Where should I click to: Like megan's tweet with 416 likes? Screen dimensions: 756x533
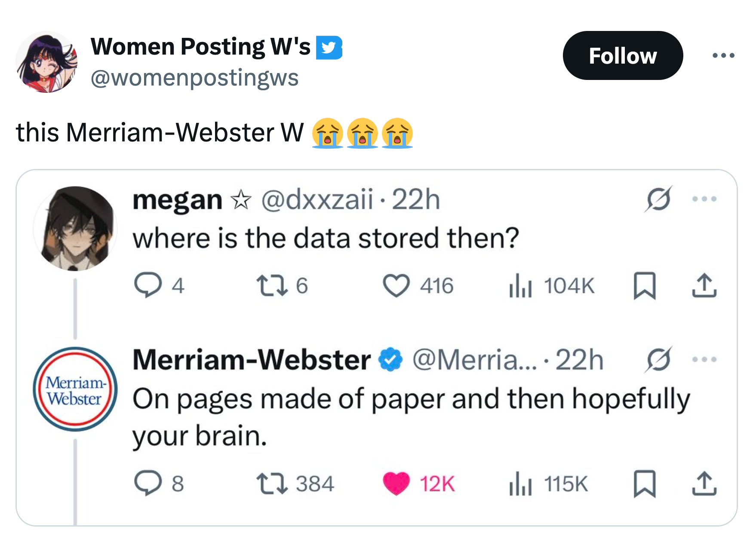coord(396,285)
